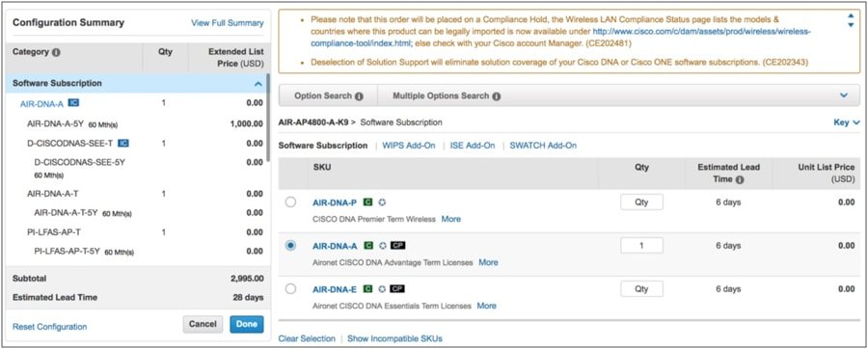The height and width of the screenshot is (349, 868).
Task: Click the D-CISCODNAS-SEE-T summary row
Action: [x=138, y=144]
